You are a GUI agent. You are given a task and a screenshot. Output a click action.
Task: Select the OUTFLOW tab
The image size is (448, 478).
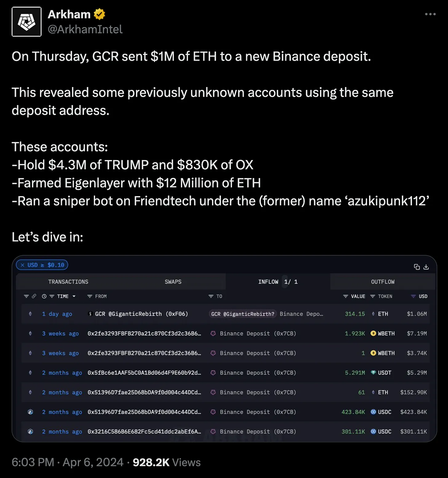(382, 282)
